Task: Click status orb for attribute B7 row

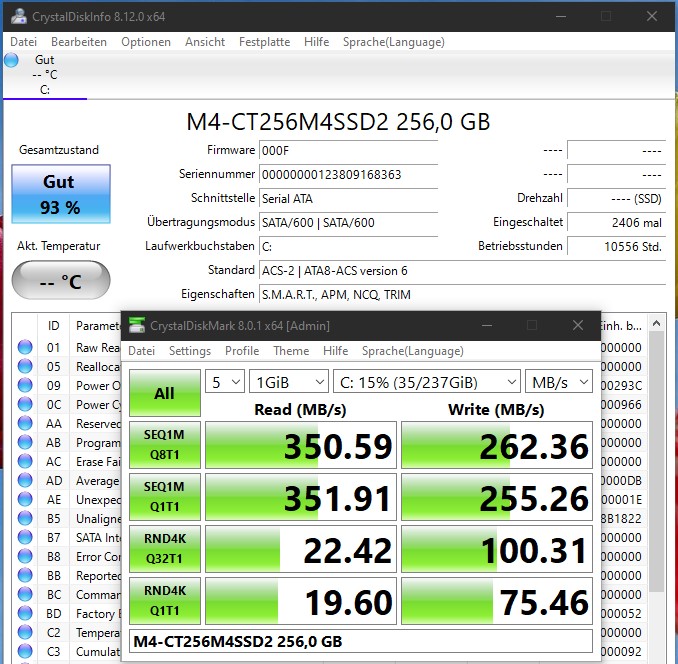Action: [x=25, y=537]
